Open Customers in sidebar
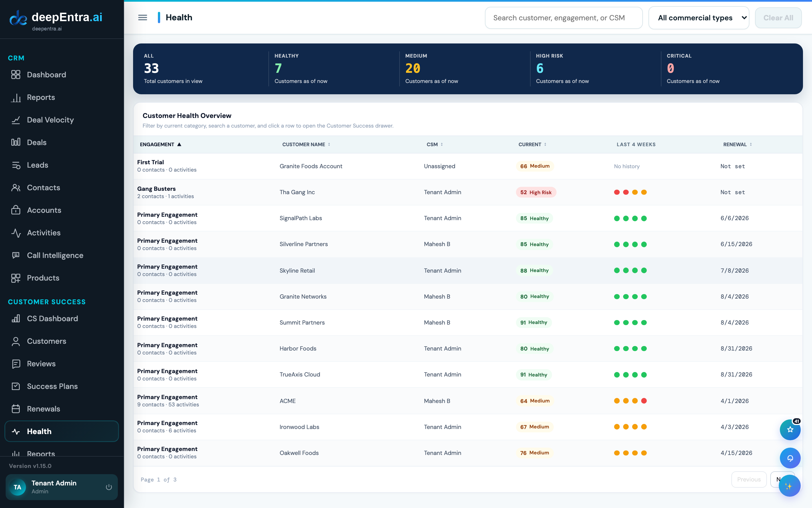This screenshot has height=508, width=812. tap(62, 341)
